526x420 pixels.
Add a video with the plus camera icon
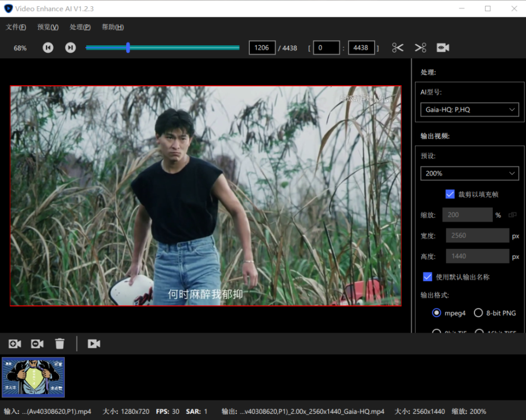pos(15,344)
